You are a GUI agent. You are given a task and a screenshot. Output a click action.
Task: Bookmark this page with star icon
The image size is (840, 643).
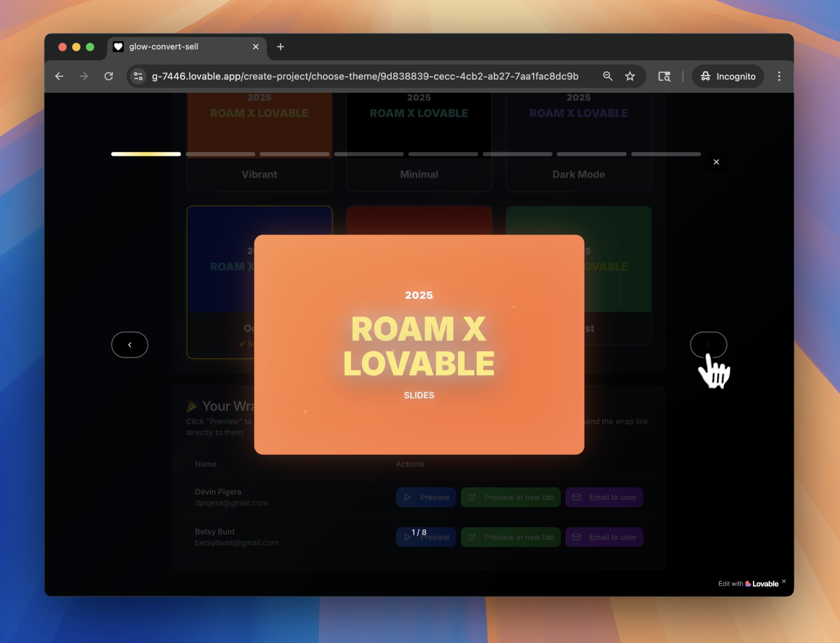[630, 76]
